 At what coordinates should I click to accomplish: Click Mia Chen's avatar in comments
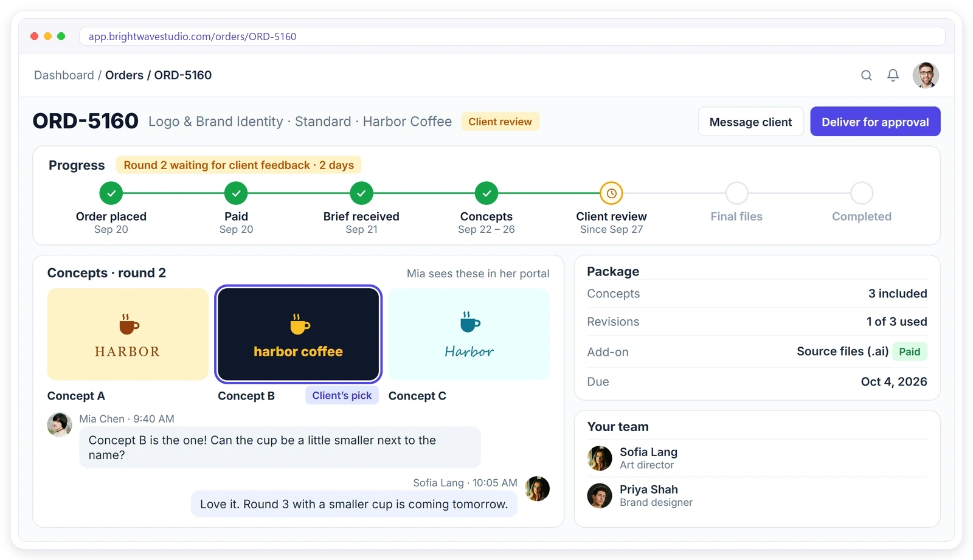60,424
